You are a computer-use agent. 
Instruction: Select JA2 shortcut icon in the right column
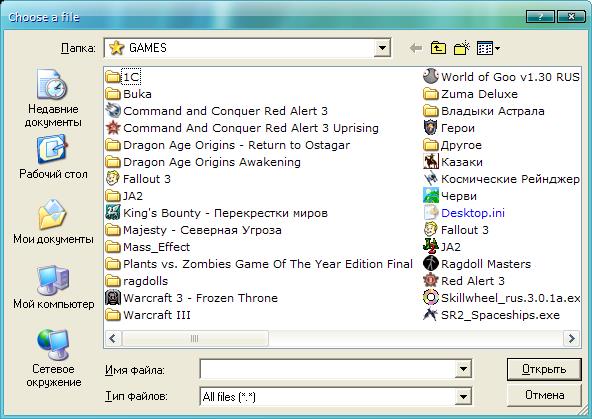tap(430, 246)
